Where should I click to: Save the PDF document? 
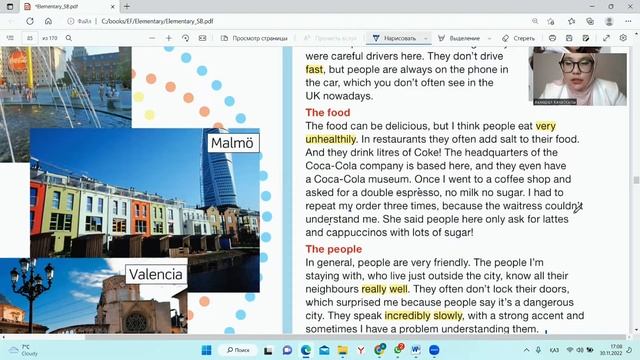pos(569,38)
